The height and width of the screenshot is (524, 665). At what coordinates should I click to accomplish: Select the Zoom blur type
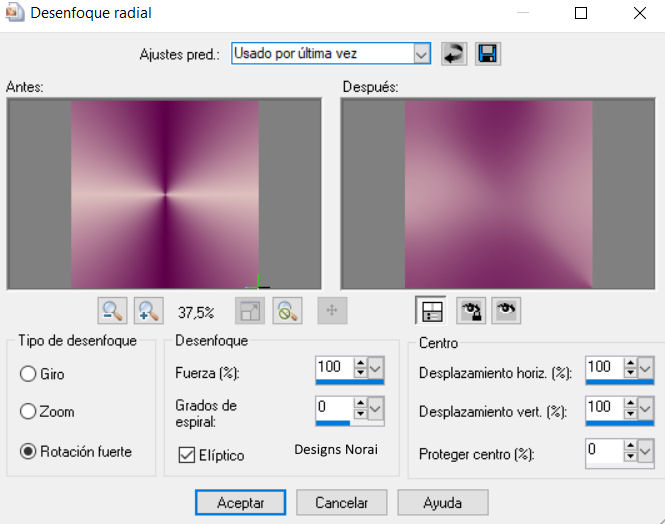pyautogui.click(x=28, y=412)
